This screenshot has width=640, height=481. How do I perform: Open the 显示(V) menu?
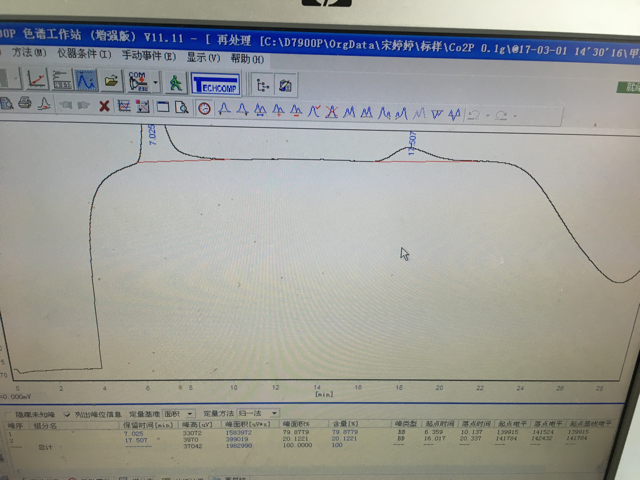tap(203, 57)
